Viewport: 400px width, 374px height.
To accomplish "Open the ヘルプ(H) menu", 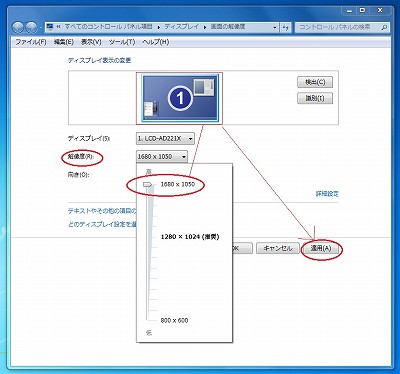I will [x=156, y=42].
